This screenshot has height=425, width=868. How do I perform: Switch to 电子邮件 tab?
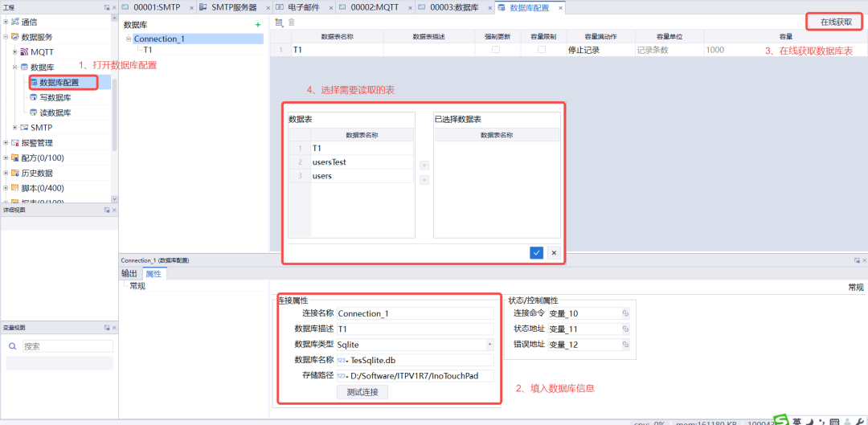coord(305,7)
